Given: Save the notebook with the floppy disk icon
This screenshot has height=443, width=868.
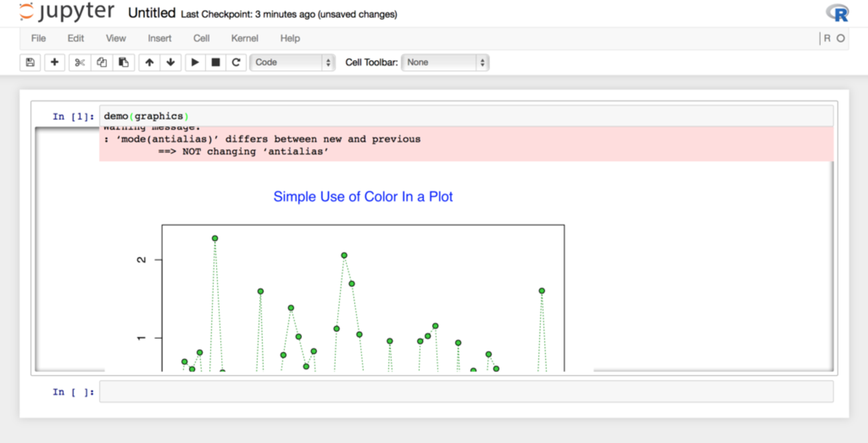Looking at the screenshot, I should [x=30, y=62].
